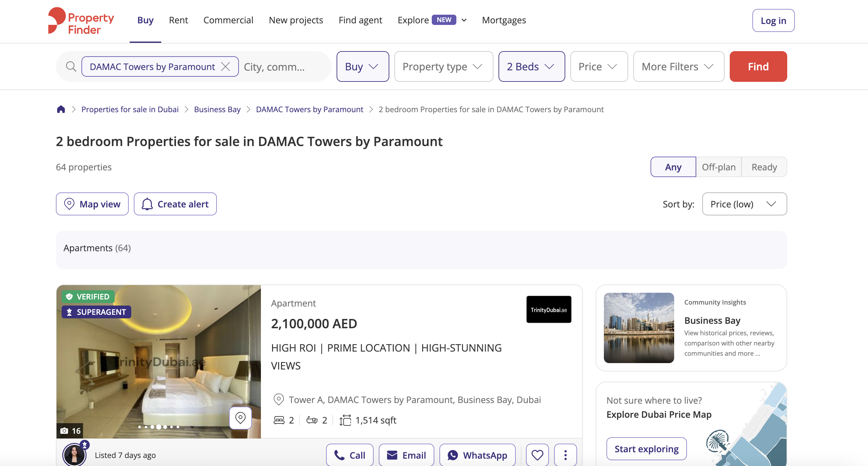
Task: Follow the Business Bay breadcrumb link
Action: (x=217, y=109)
